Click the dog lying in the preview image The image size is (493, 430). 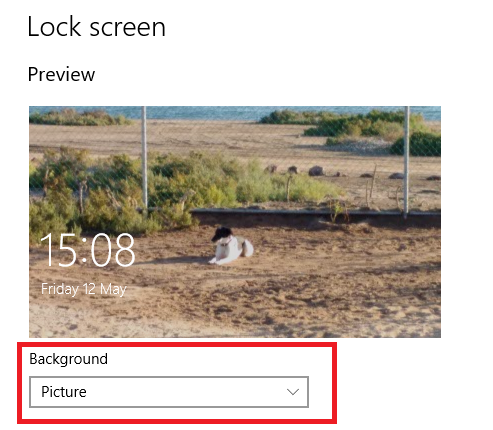click(x=231, y=246)
